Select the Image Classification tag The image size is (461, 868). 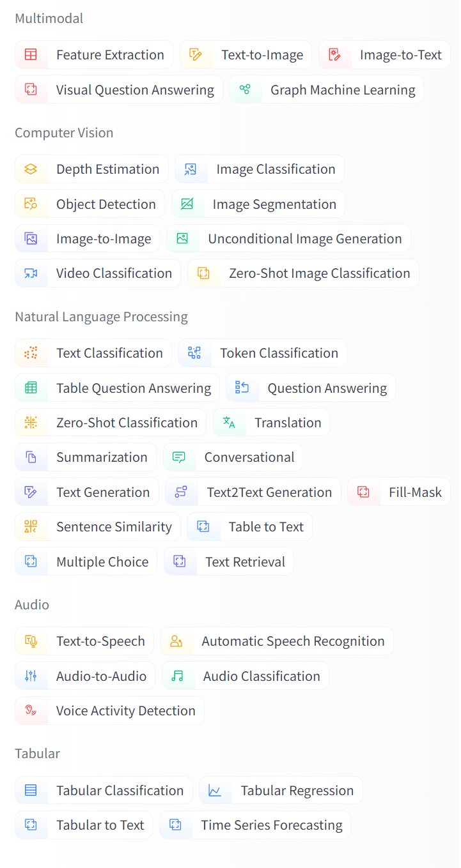pos(260,169)
